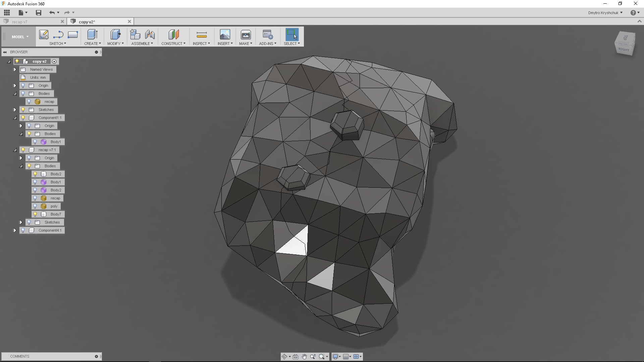644x362 pixels.
Task: Expand the Component4:1 node
Action: click(15, 230)
